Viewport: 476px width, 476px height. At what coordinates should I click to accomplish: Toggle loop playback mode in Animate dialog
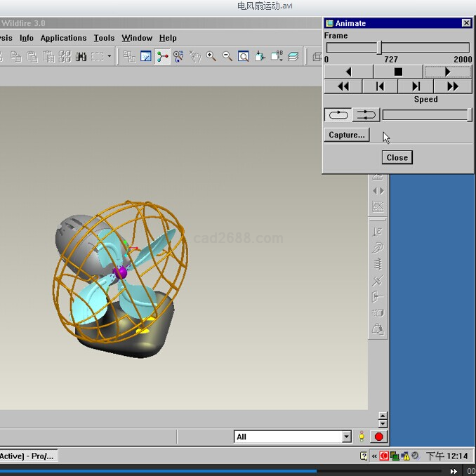338,114
